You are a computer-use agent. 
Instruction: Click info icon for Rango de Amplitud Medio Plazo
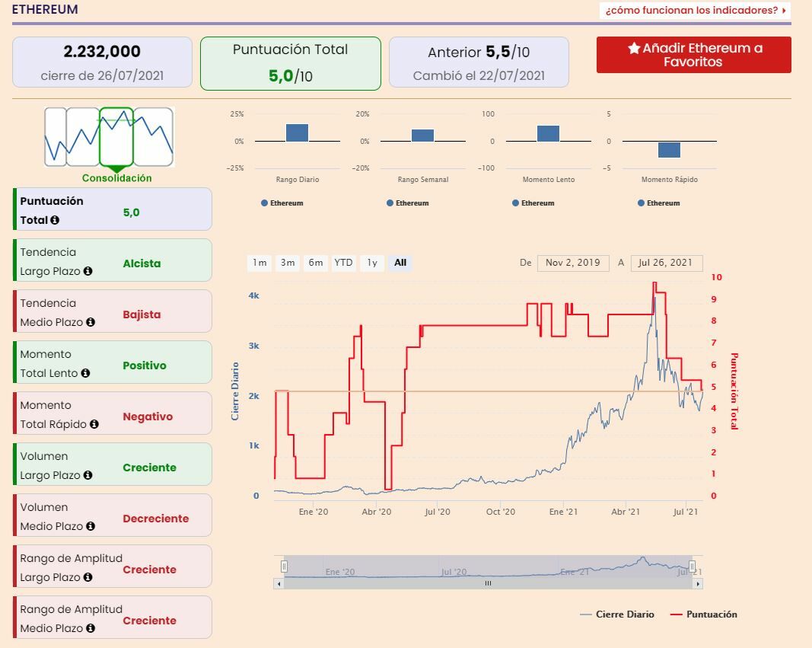[x=91, y=628]
